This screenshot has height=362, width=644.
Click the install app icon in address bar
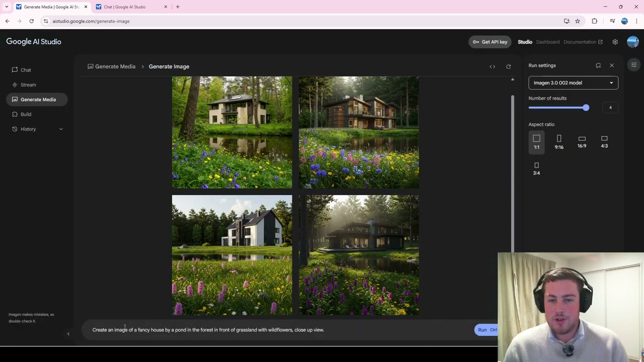pyautogui.click(x=567, y=21)
